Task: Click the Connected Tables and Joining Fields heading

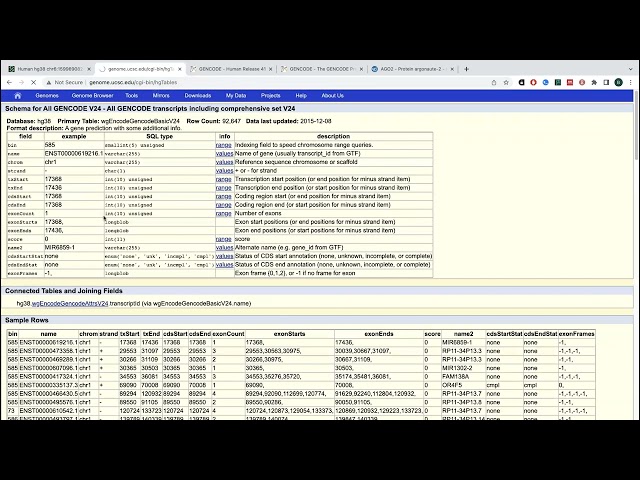Action: [x=64, y=291]
